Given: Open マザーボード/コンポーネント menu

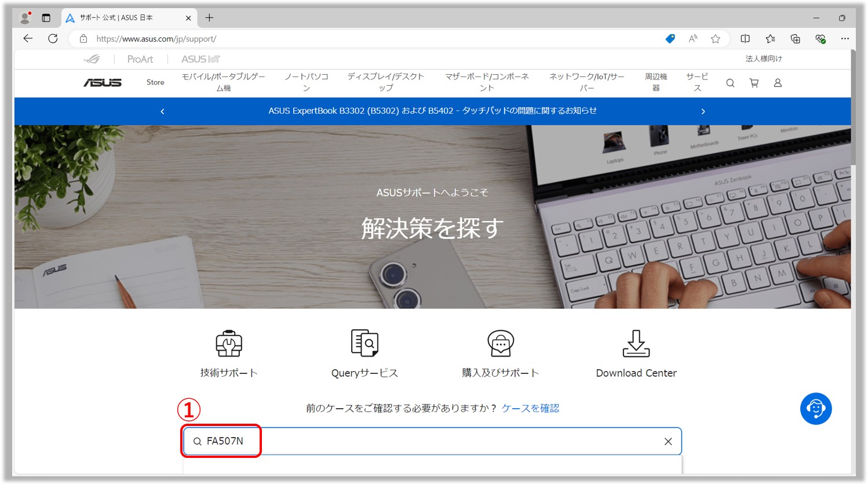Looking at the screenshot, I should click(487, 82).
